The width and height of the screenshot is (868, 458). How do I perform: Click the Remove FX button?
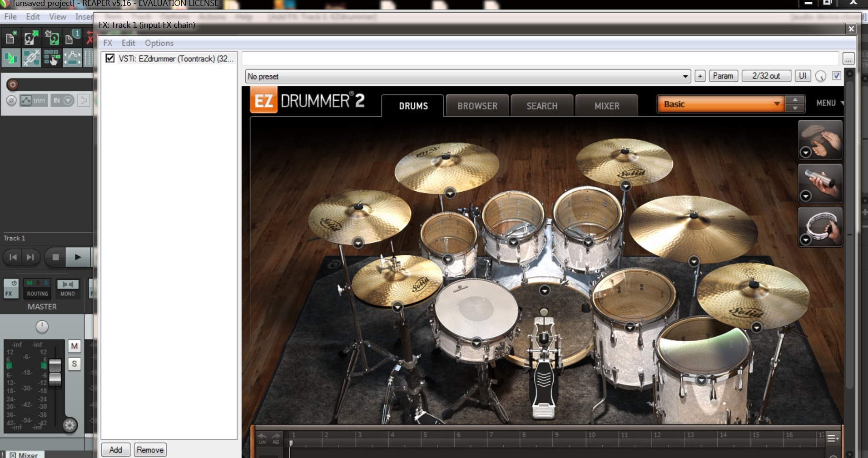pos(150,450)
